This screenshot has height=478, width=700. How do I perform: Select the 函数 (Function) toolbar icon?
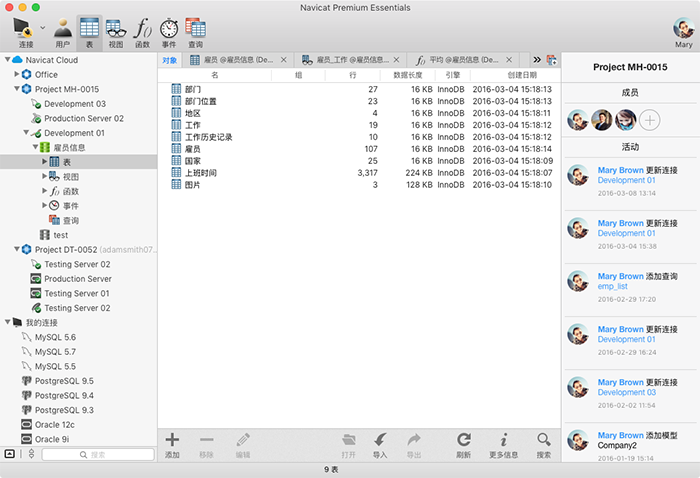(x=142, y=28)
